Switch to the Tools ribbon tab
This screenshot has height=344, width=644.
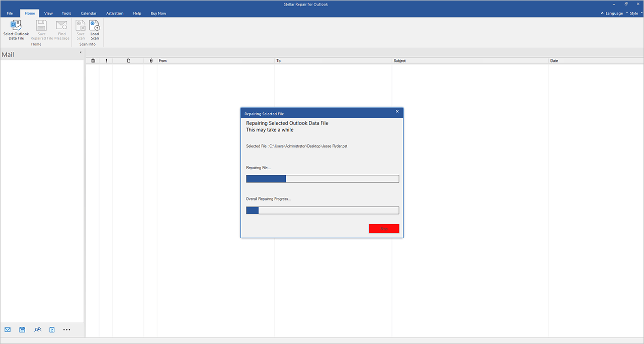(x=66, y=14)
